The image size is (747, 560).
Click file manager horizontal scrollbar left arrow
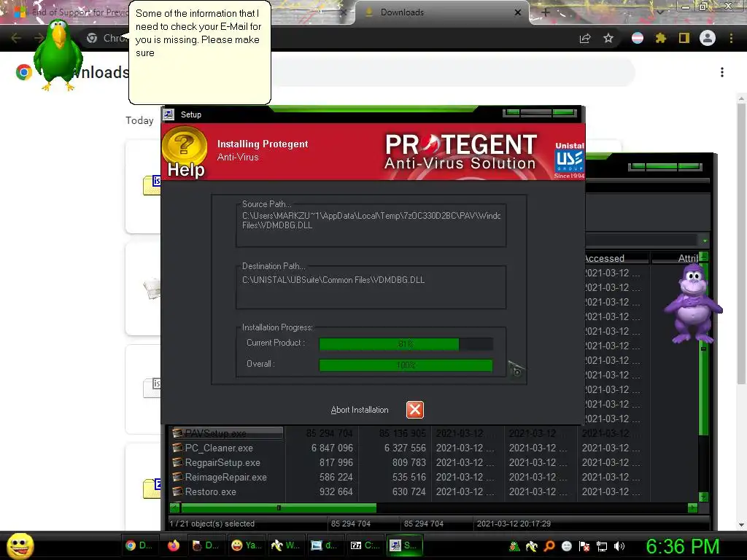coord(175,508)
